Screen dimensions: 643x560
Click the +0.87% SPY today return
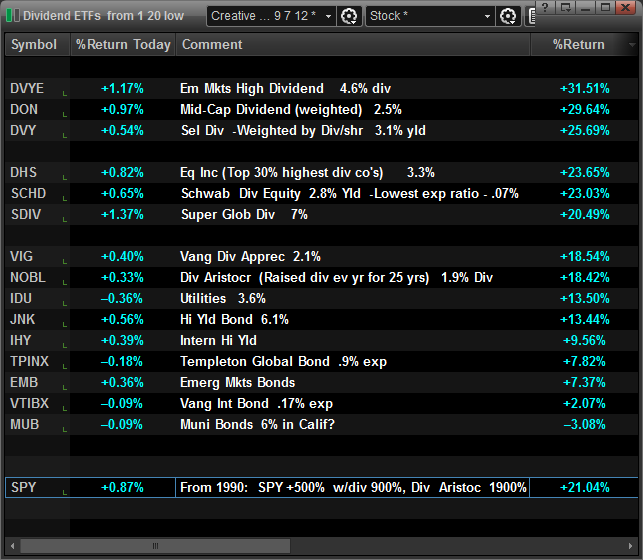coord(122,487)
